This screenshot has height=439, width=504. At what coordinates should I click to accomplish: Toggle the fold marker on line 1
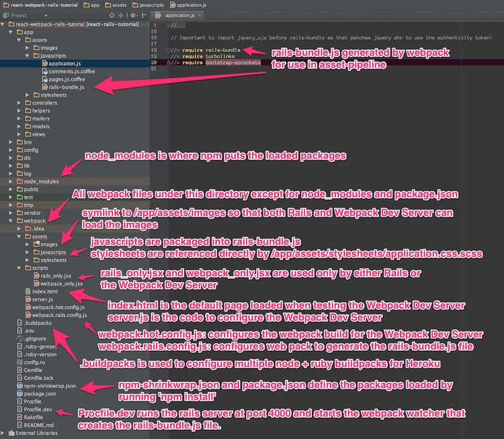click(169, 26)
